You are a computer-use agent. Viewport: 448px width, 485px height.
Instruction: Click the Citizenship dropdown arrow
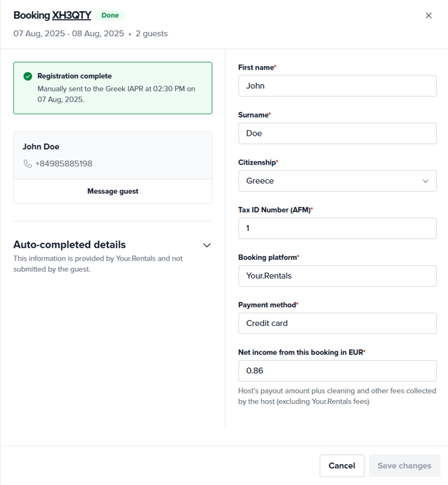click(425, 181)
